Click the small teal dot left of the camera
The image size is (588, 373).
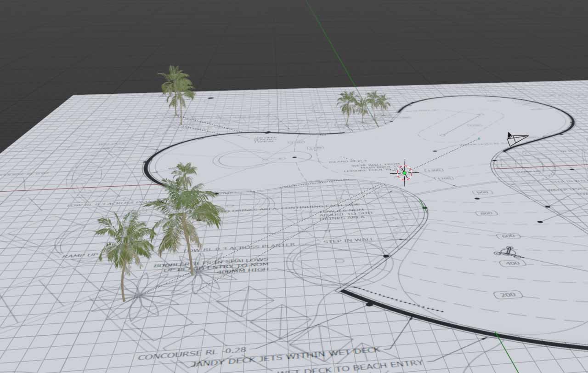pos(479,138)
